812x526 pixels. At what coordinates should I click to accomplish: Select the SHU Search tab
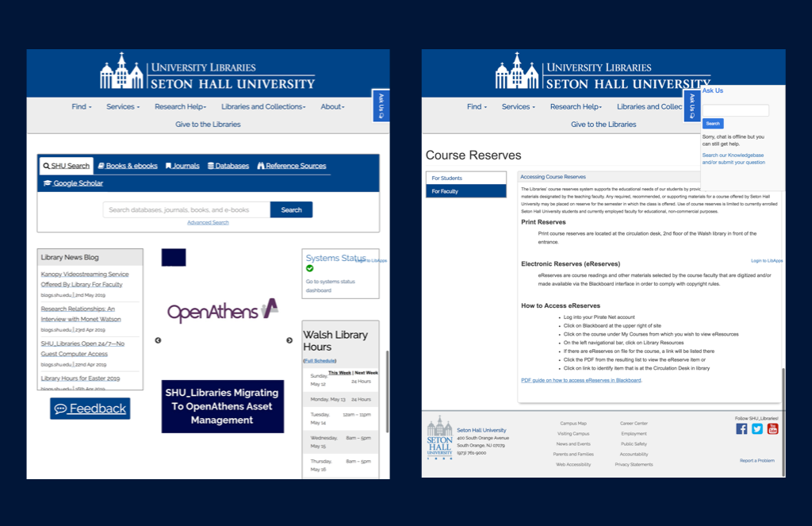pyautogui.click(x=67, y=166)
